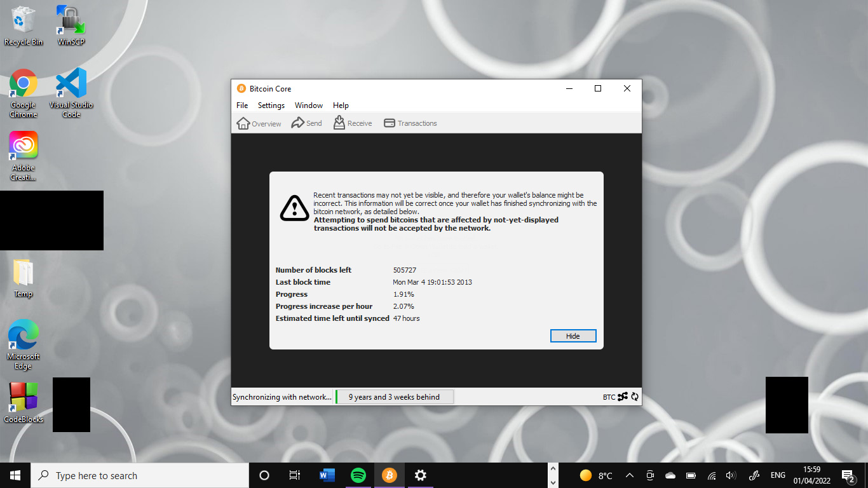This screenshot has height=488, width=868.
Task: Click the block sync circular arrows icon
Action: pos(634,396)
